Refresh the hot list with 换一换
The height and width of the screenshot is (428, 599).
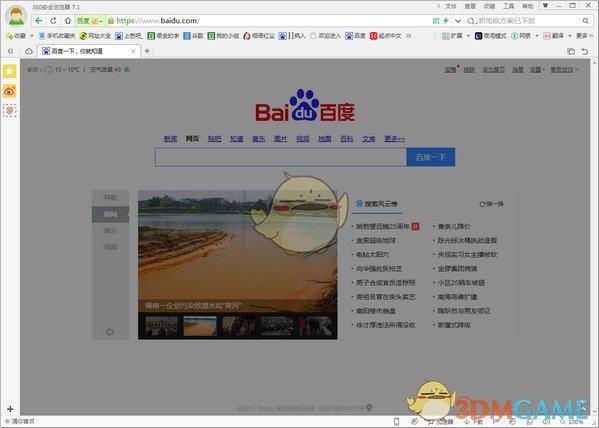[x=492, y=204]
